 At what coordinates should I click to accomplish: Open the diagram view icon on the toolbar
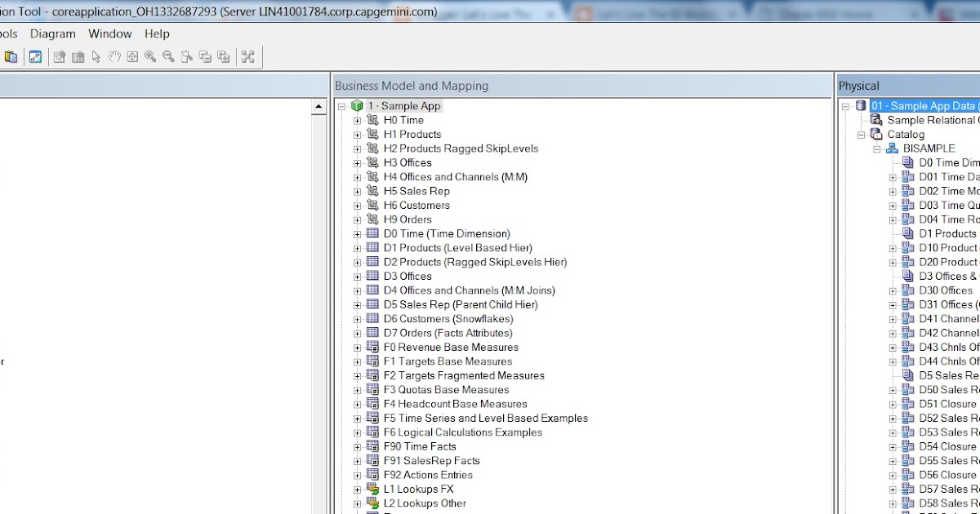click(x=33, y=56)
